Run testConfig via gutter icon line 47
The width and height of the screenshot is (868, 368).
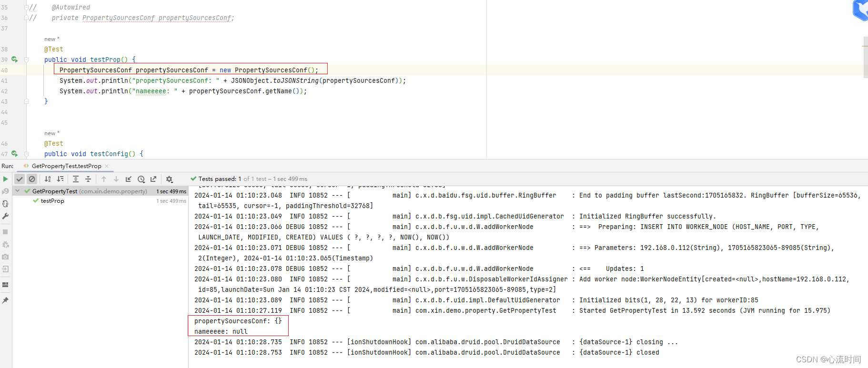pos(14,154)
